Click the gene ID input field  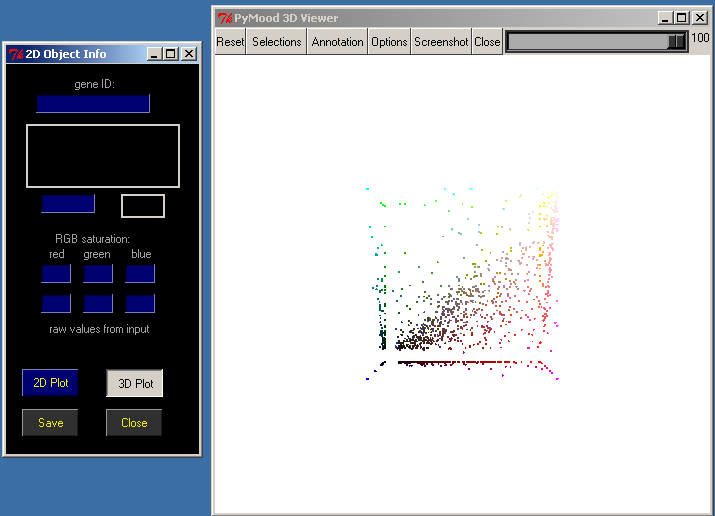(x=93, y=103)
